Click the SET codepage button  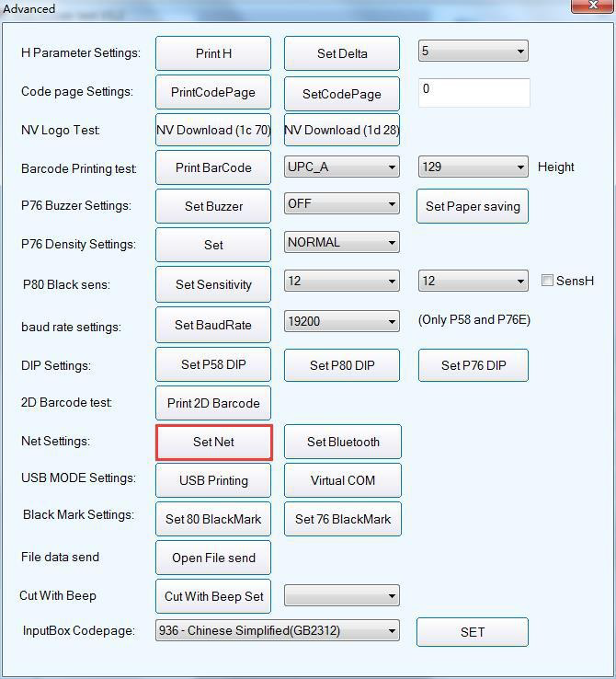click(x=473, y=632)
